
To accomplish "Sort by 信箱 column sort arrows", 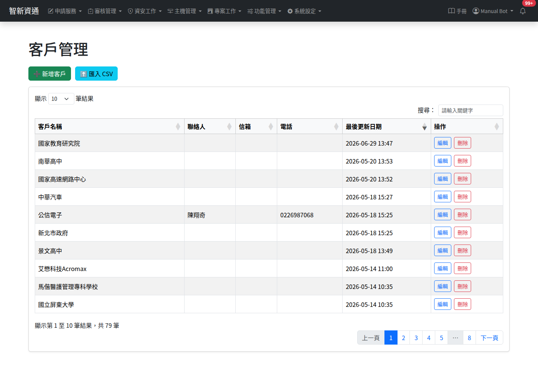I will click(x=271, y=127).
